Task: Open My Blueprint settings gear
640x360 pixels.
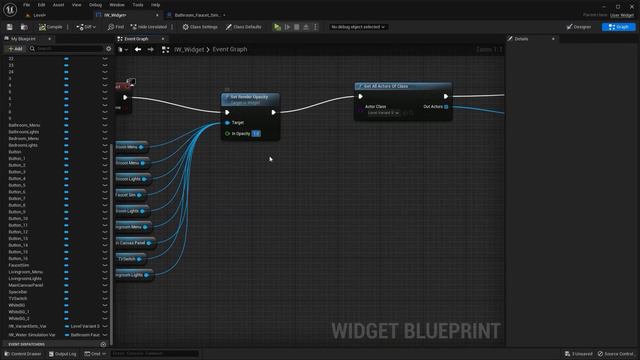Action: tap(109, 49)
